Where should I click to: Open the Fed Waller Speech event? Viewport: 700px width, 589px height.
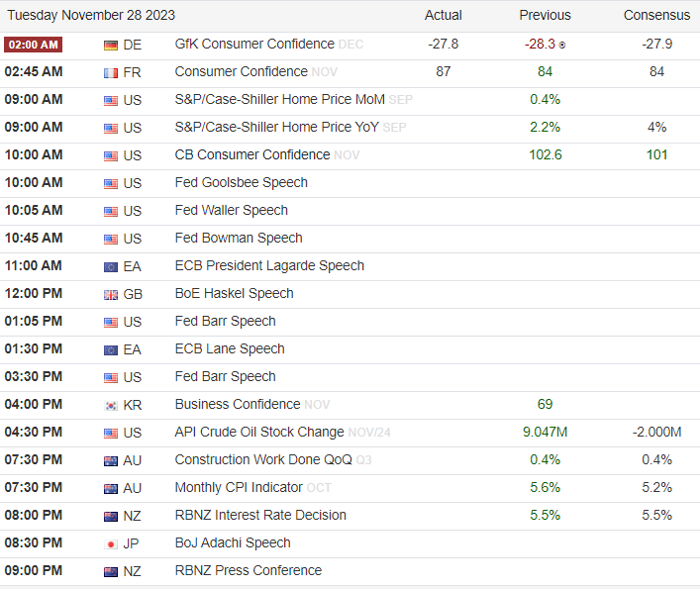click(x=231, y=210)
